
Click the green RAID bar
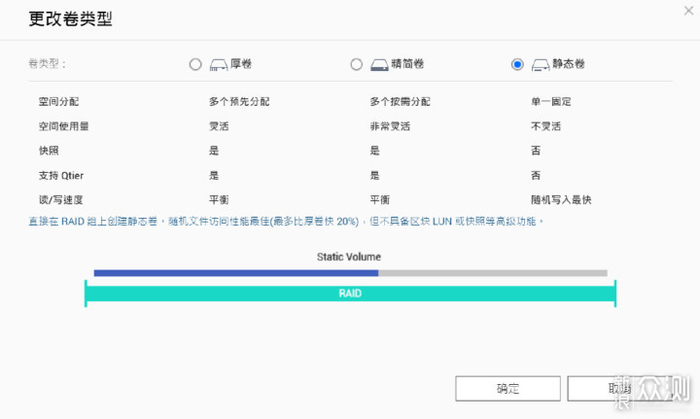349,294
